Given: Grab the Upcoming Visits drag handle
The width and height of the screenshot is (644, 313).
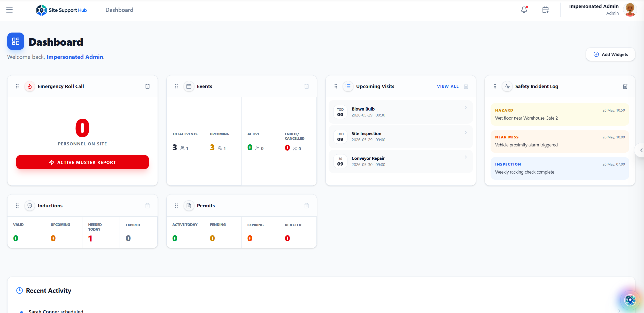Looking at the screenshot, I should [336, 86].
